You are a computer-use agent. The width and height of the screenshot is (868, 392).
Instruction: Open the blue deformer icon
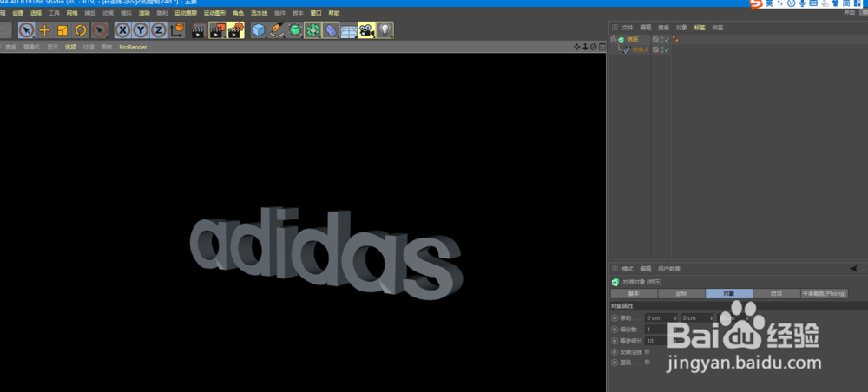click(x=331, y=30)
